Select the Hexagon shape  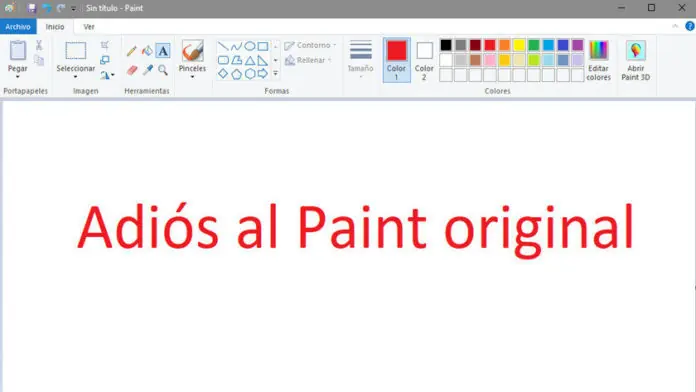(x=250, y=74)
